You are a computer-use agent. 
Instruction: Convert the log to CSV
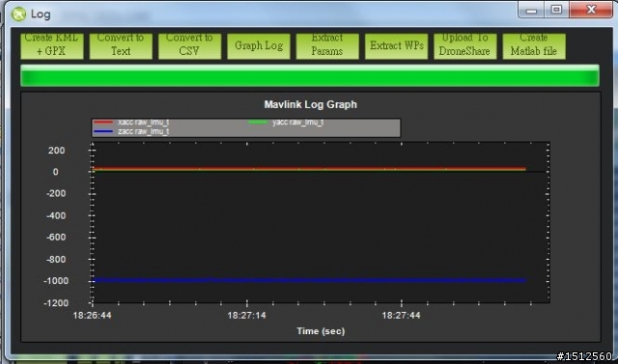click(x=189, y=45)
